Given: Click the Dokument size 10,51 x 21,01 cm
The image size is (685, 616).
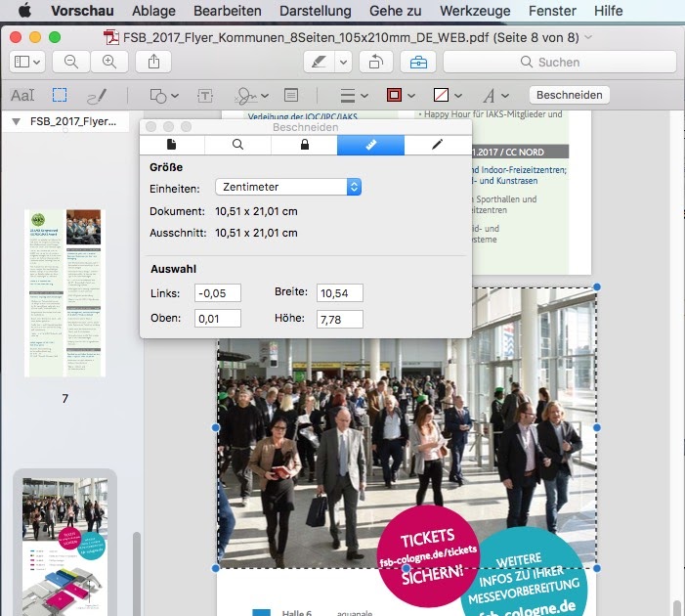Looking at the screenshot, I should click(256, 211).
